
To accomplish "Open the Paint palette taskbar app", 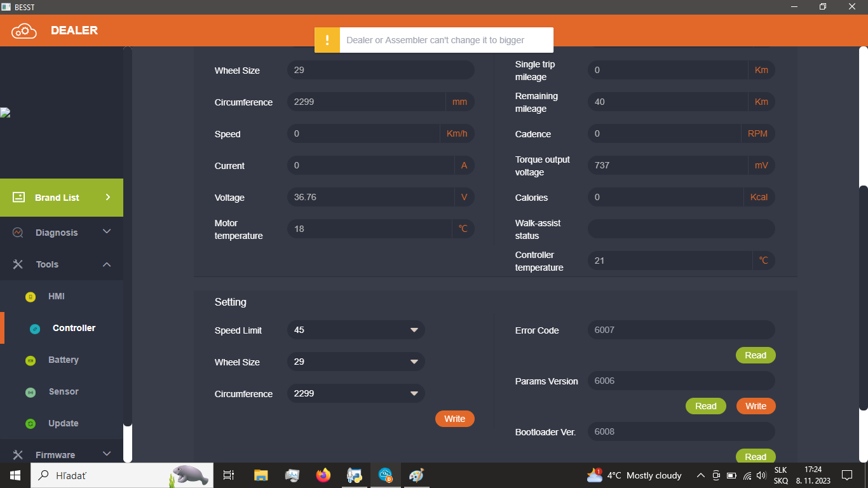I will 416,475.
